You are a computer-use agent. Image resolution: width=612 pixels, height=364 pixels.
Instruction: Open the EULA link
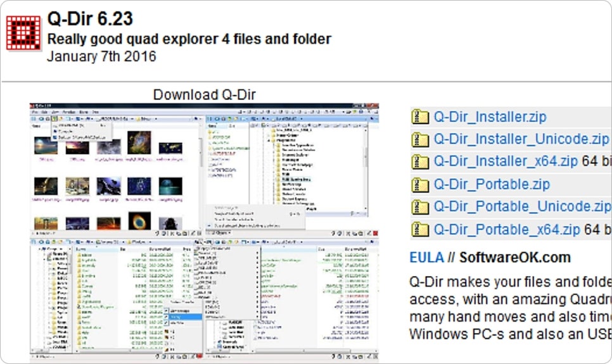tap(426, 258)
